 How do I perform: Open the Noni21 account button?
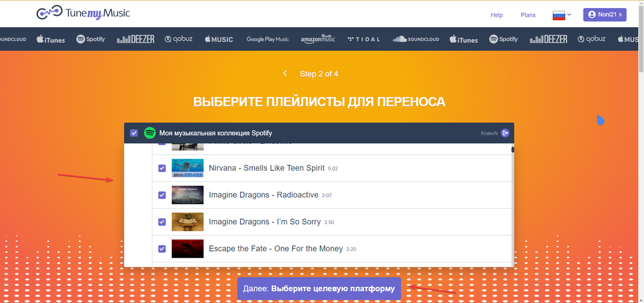click(605, 15)
